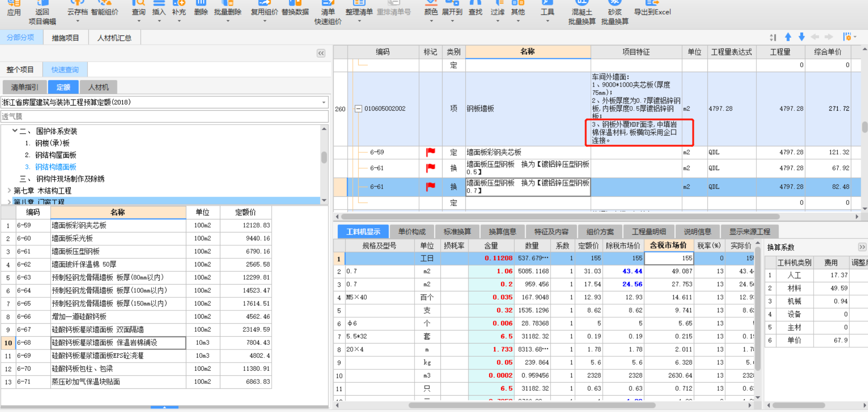The image size is (868, 412).
Task: Open the 清单指引 tab
Action: pyautogui.click(x=25, y=87)
